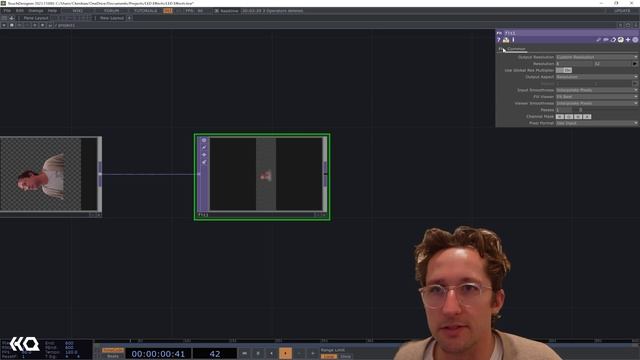Click the plus icon left of Pane Layout
The width and height of the screenshot is (640, 360).
click(x=11, y=18)
